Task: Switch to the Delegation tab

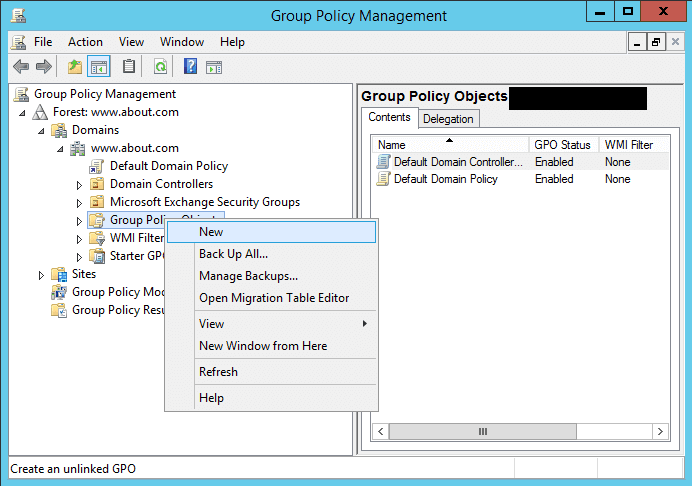Action: pyautogui.click(x=448, y=119)
